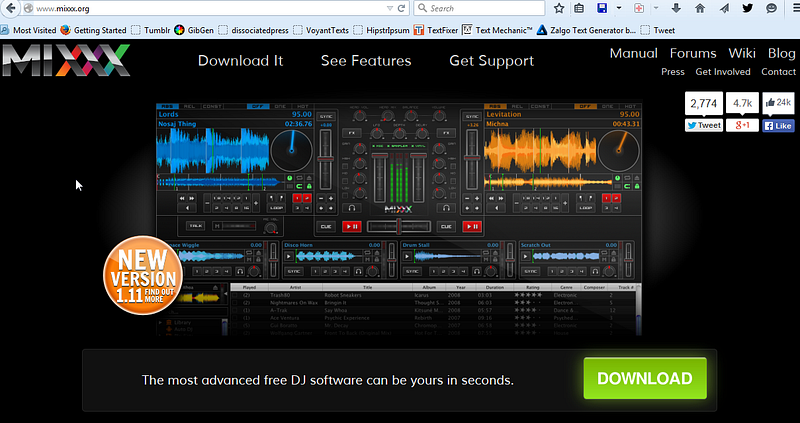
Task: Open the Press link
Action: (x=673, y=72)
